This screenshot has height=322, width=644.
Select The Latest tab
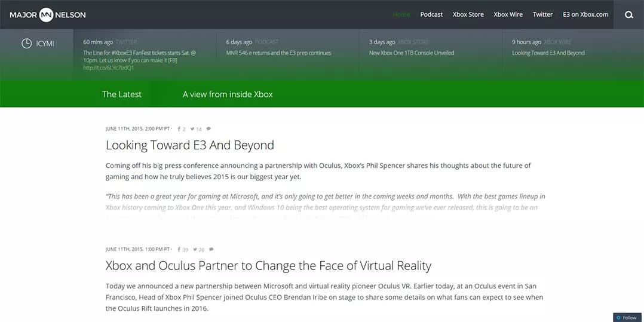click(122, 94)
